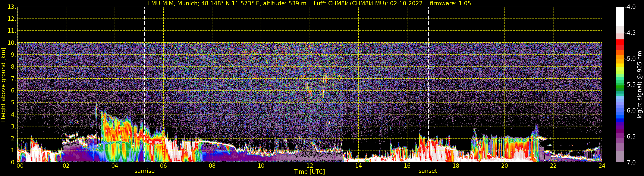644x176 pixels.
Task: Click the '08' tick on the time axis
Action: [x=212, y=166]
